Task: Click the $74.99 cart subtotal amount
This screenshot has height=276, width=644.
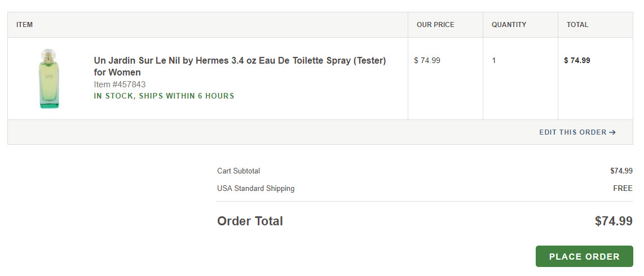Action: [621, 171]
